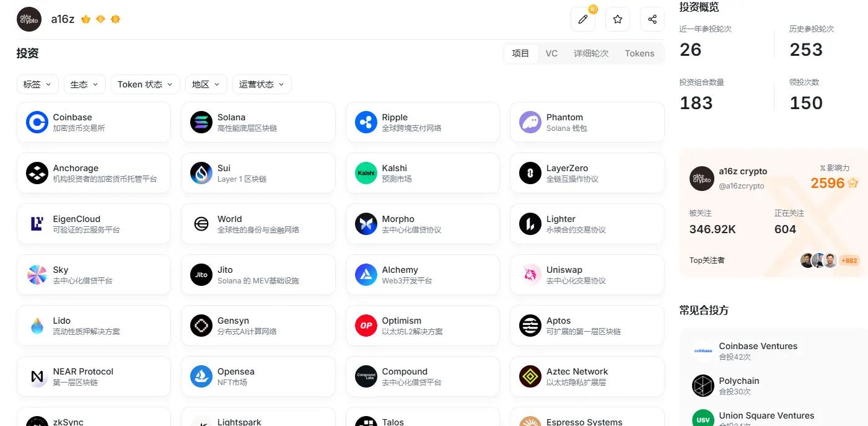This screenshot has width=868, height=426.
Task: Click the +882 top followers badge
Action: point(849,260)
